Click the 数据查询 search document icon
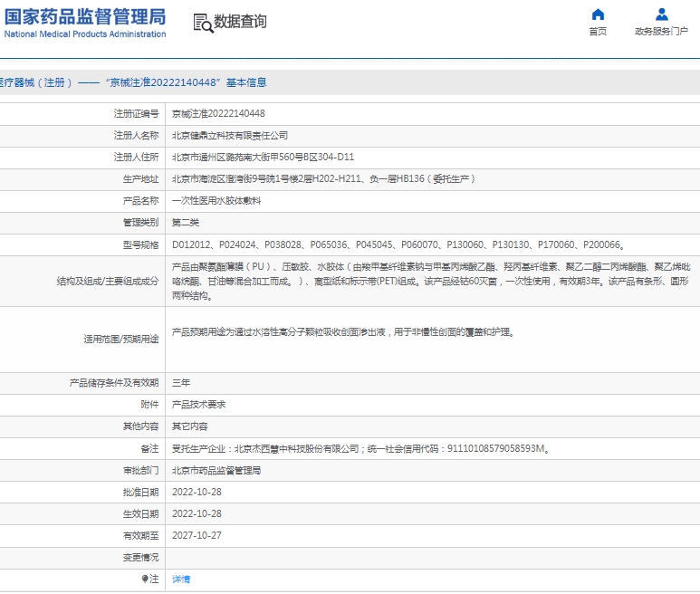Viewport: 700px width, 594px height. [203, 23]
